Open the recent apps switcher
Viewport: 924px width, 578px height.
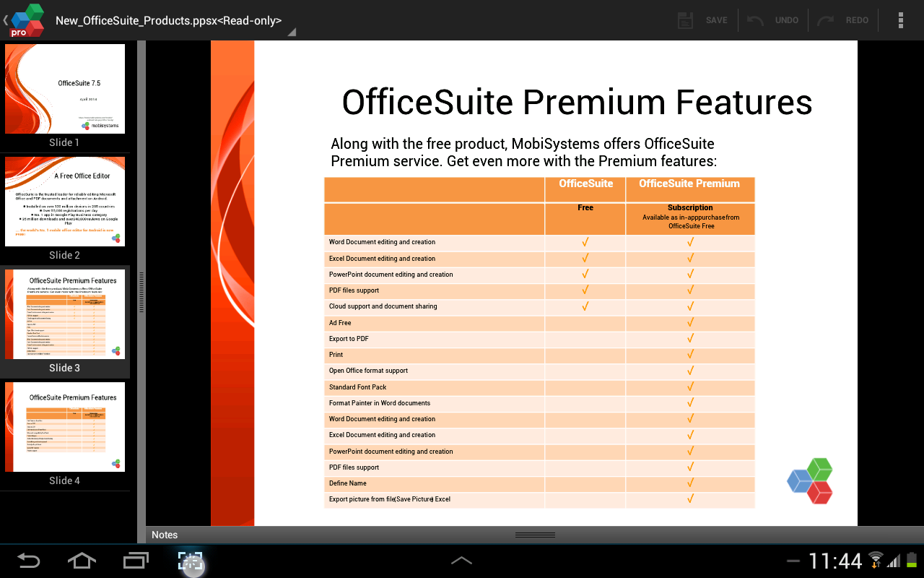tap(136, 561)
